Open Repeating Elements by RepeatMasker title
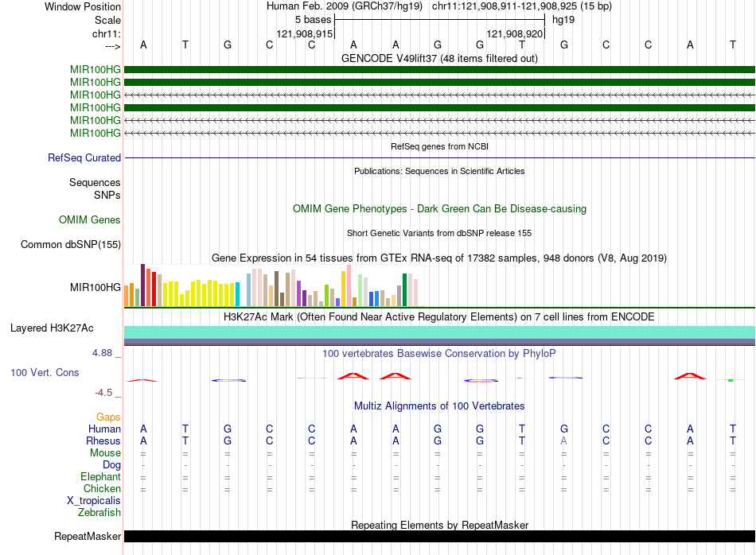 (x=439, y=525)
